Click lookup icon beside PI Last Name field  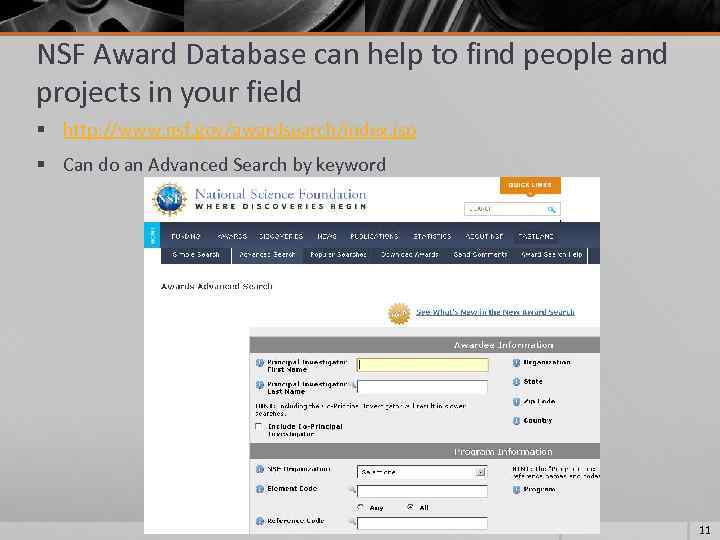click(x=354, y=386)
